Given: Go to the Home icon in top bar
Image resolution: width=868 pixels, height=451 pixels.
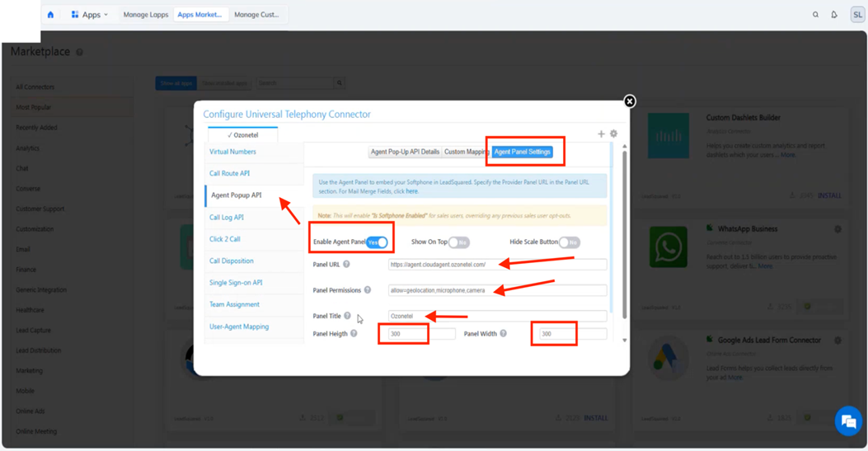Looking at the screenshot, I should click(50, 15).
